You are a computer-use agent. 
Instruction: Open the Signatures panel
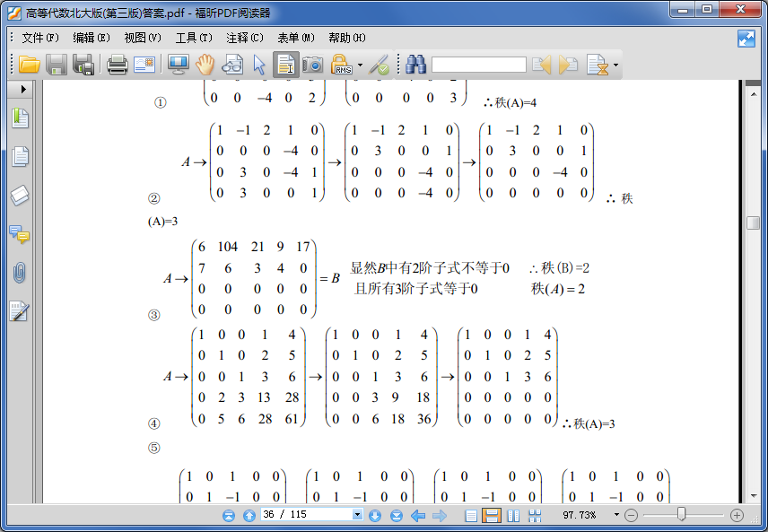point(20,311)
